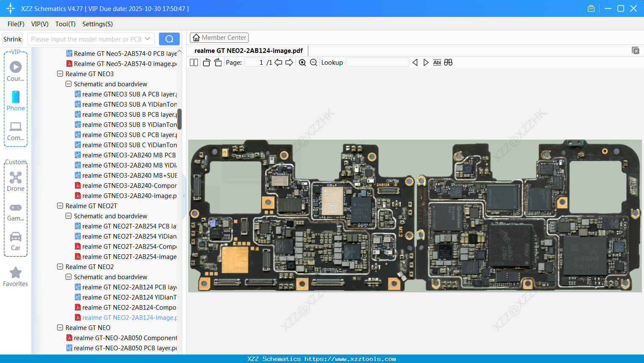Open realme GT NEO2T-2AB254 PCB layer file

click(126, 226)
